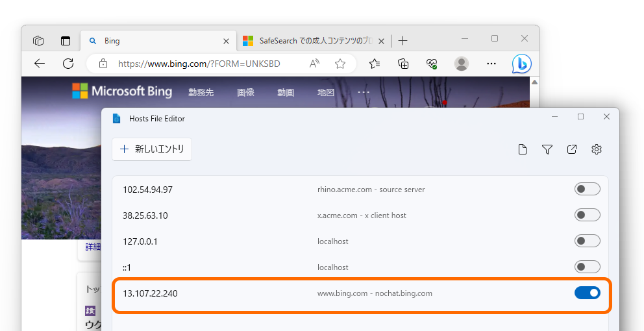Click Hosts File Editor app icon
The width and height of the screenshot is (644, 331).
tap(117, 118)
